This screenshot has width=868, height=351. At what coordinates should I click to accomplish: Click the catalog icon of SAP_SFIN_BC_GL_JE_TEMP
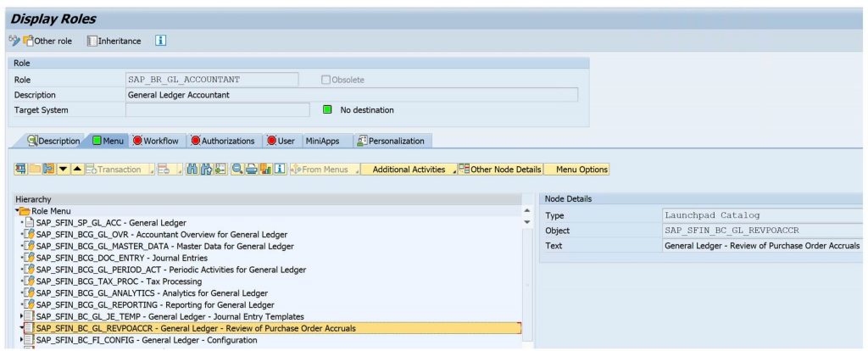pyautogui.click(x=30, y=316)
